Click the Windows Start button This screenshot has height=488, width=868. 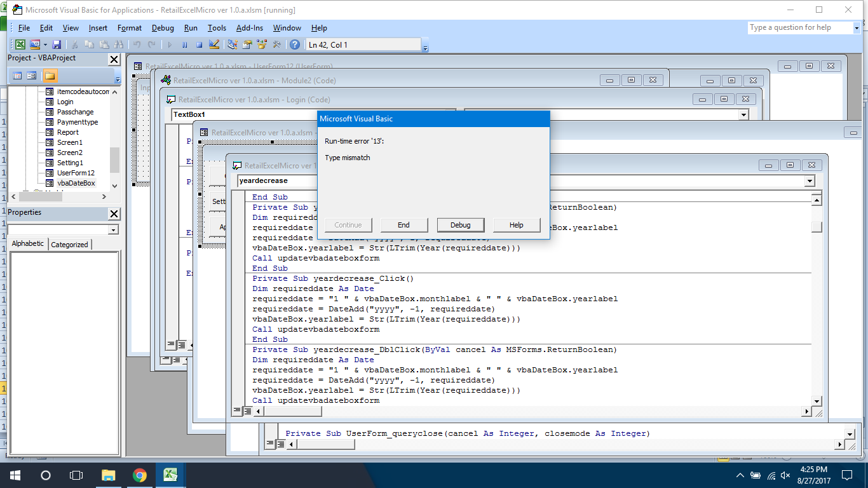[15, 475]
